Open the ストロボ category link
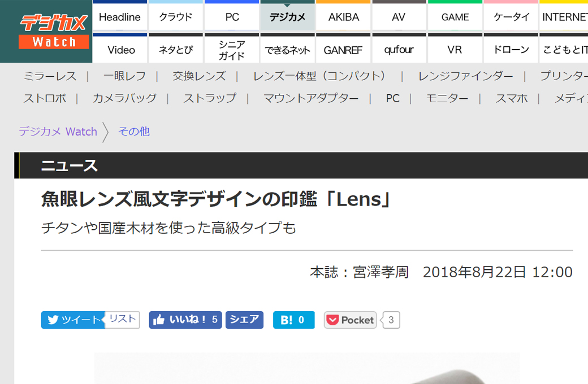588x384 pixels. 45,98
